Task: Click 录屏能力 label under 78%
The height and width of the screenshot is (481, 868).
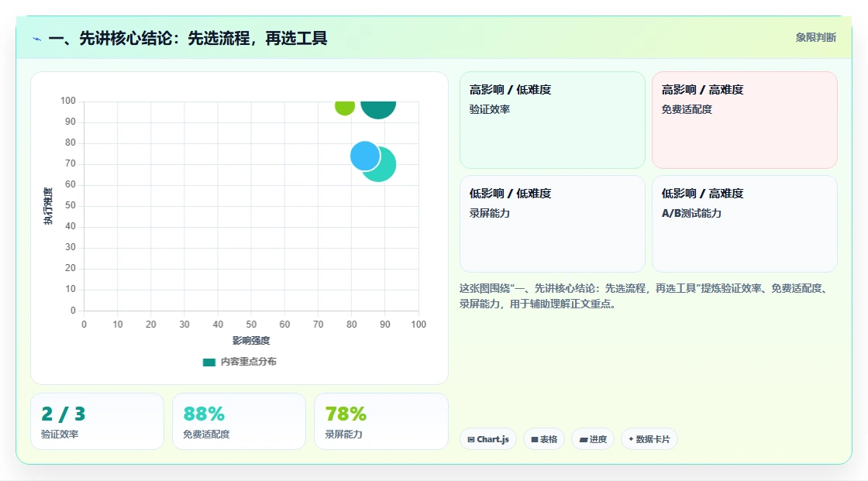Action: click(x=344, y=435)
